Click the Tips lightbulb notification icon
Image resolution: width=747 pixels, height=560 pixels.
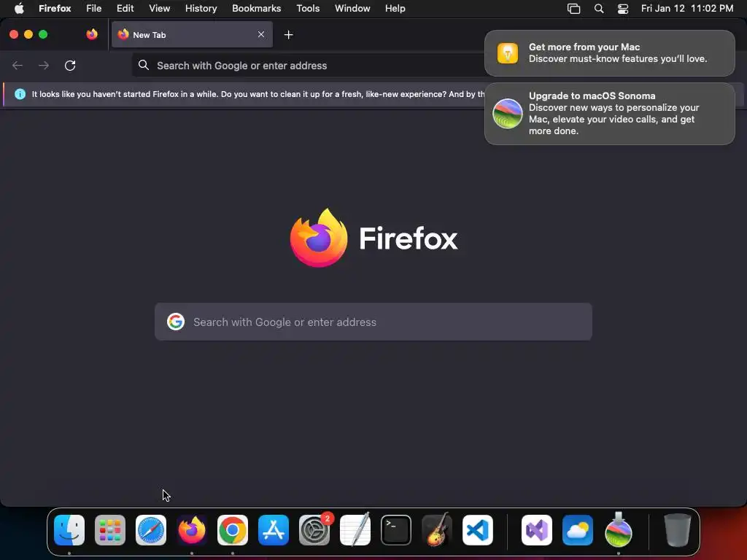(x=508, y=52)
